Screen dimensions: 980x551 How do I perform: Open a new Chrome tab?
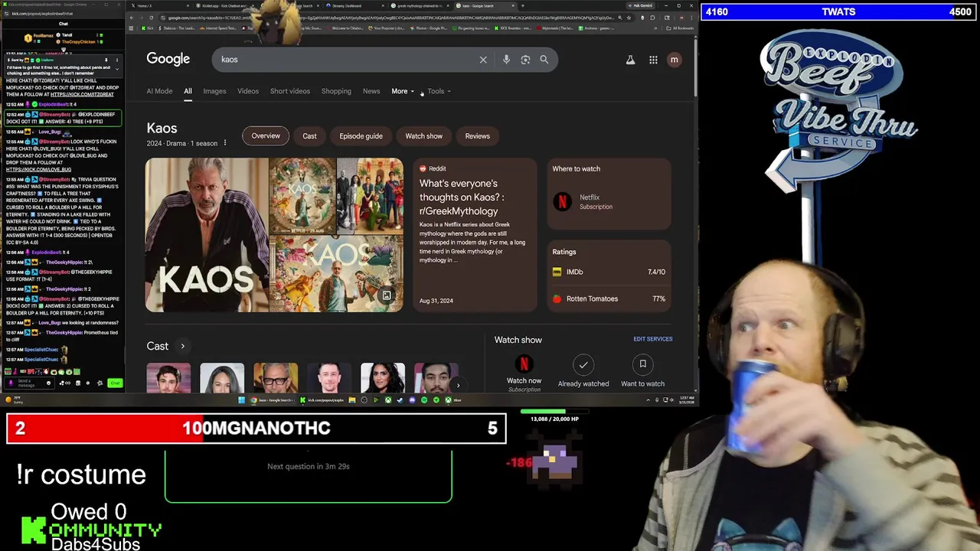pyautogui.click(x=522, y=6)
